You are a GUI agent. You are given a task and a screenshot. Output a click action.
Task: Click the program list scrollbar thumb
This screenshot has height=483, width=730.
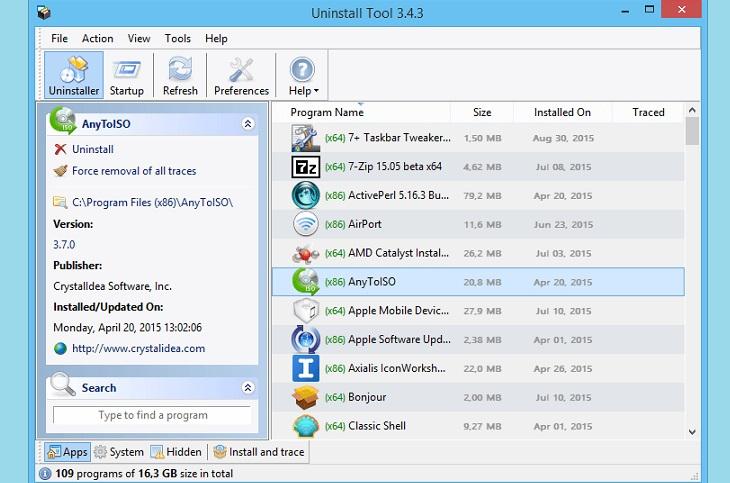click(x=692, y=131)
